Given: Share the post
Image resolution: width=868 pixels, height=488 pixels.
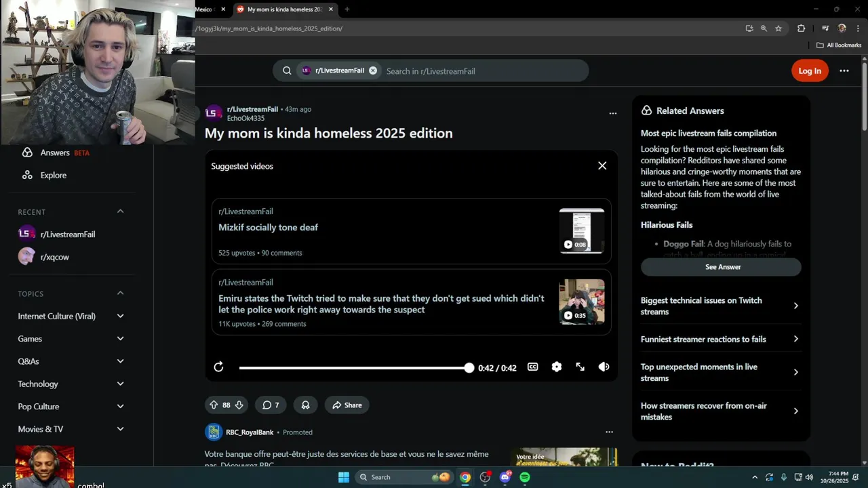Looking at the screenshot, I should (x=347, y=405).
